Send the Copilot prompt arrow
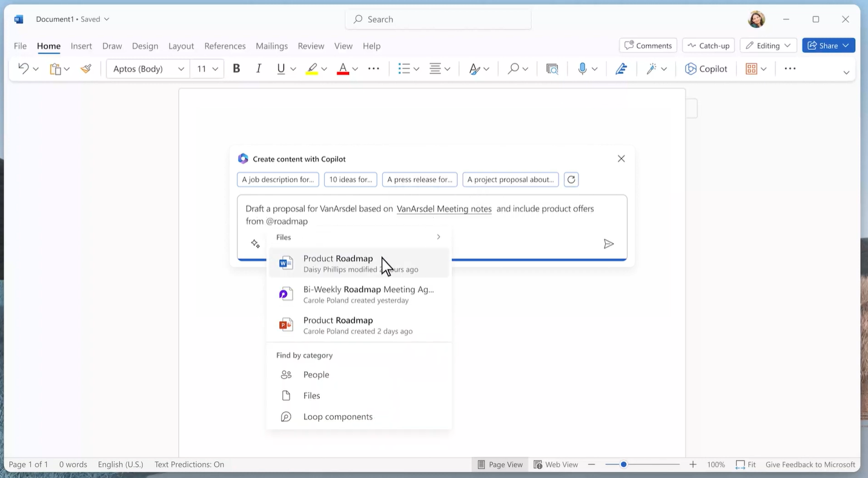The image size is (868, 478). tap(609, 244)
